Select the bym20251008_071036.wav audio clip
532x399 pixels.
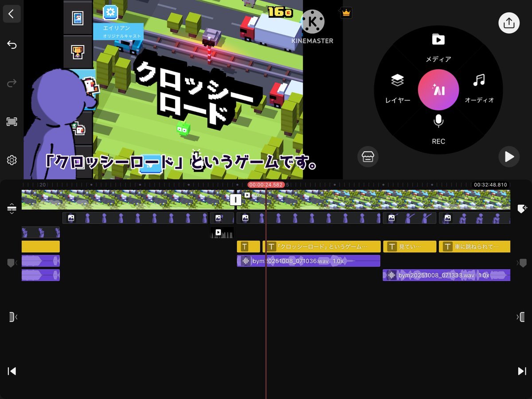tap(310, 261)
